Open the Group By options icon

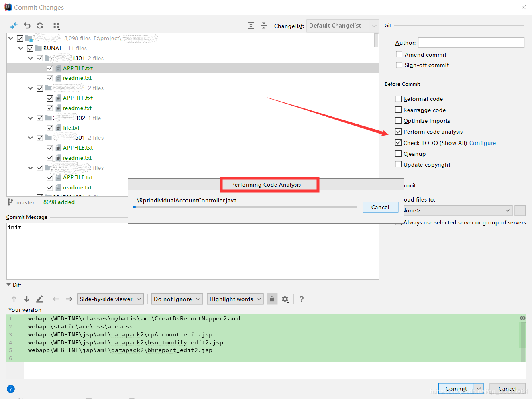57,26
